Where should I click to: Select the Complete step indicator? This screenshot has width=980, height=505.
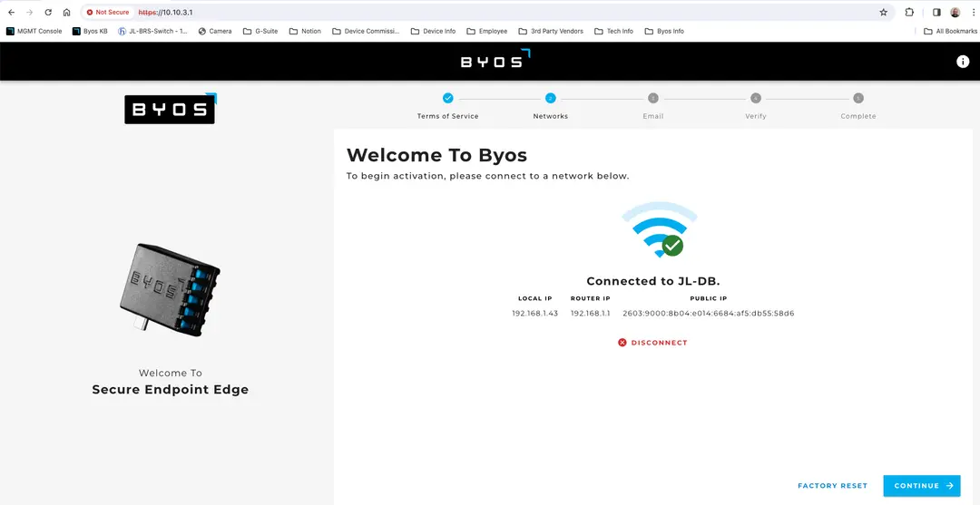point(858,106)
